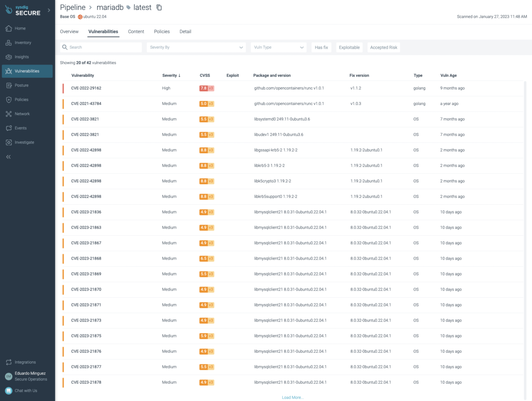Select the Vulnerabilities tab

(x=103, y=31)
